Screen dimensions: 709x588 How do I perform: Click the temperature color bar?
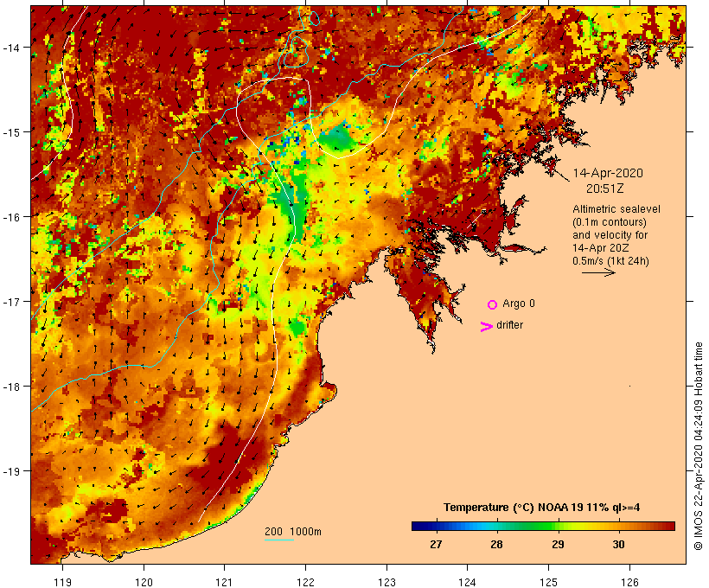(x=543, y=526)
